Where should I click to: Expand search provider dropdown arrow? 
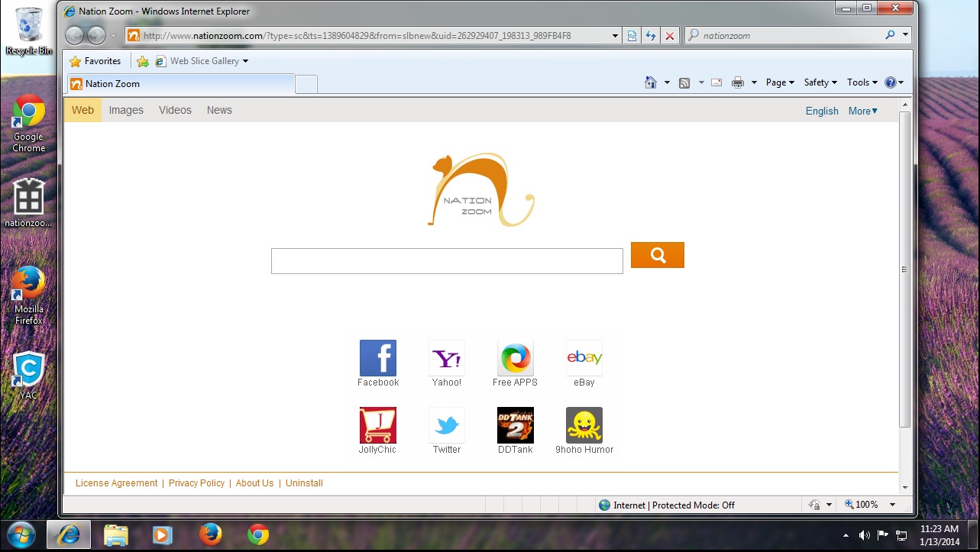906,35
